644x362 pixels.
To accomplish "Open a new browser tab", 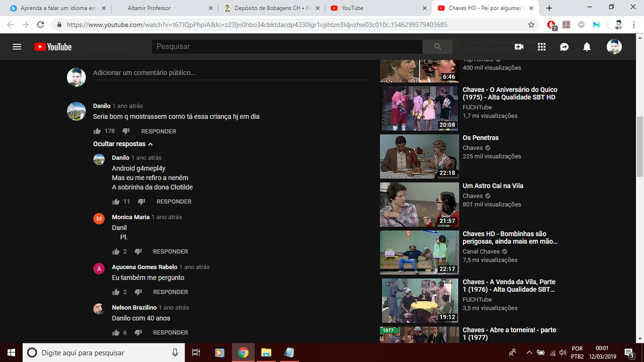I will pos(549,8).
